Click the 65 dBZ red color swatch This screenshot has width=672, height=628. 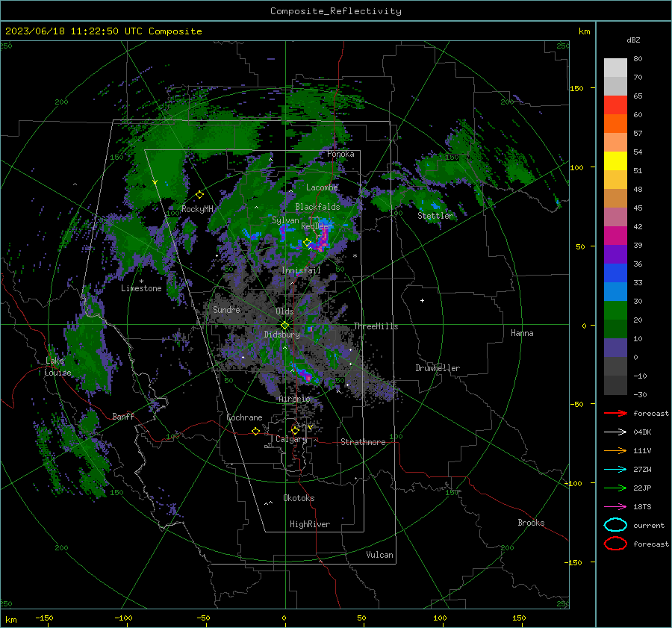point(615,105)
